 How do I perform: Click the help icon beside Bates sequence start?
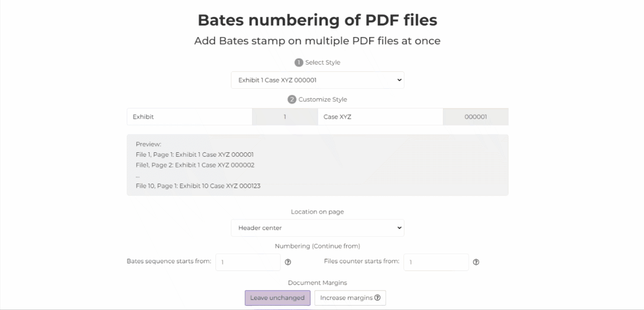289,262
